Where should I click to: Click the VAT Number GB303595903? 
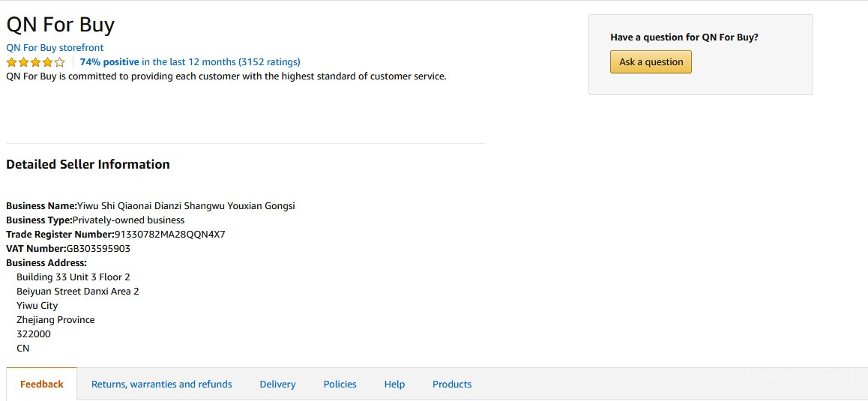pyautogui.click(x=98, y=249)
